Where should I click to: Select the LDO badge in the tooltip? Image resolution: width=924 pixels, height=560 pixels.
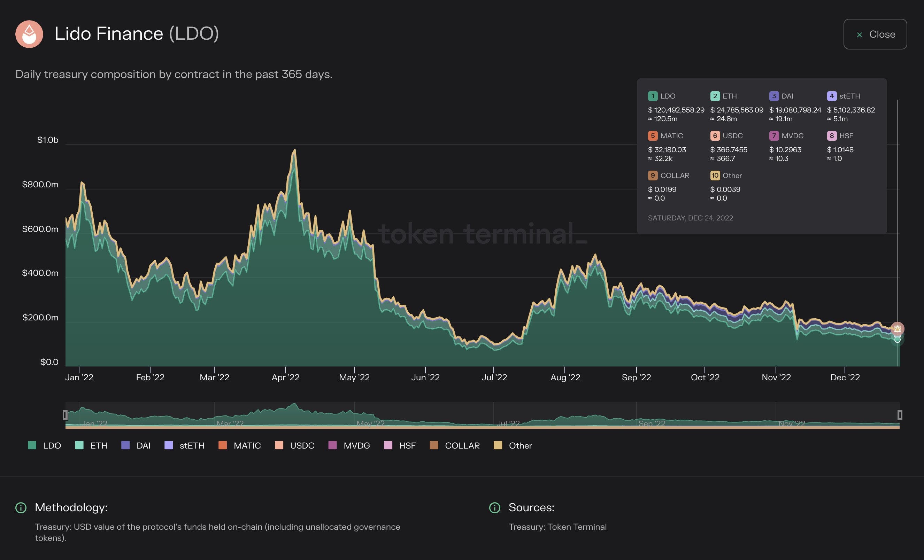click(x=653, y=96)
